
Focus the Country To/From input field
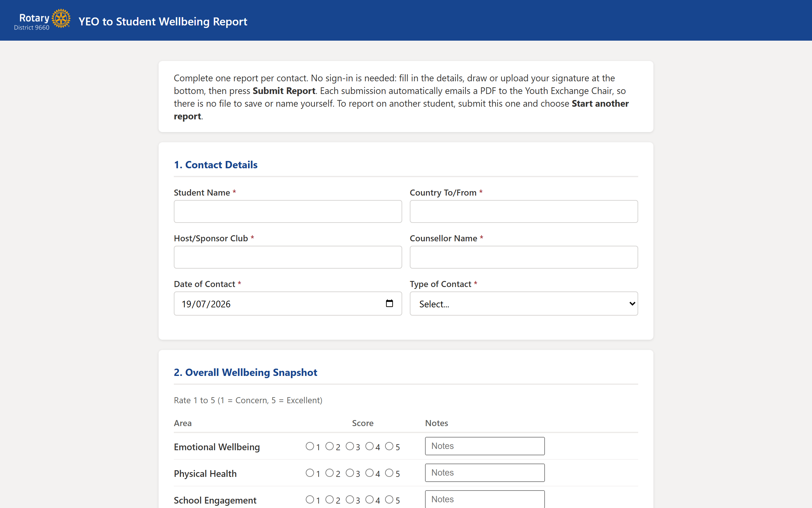[x=524, y=211]
